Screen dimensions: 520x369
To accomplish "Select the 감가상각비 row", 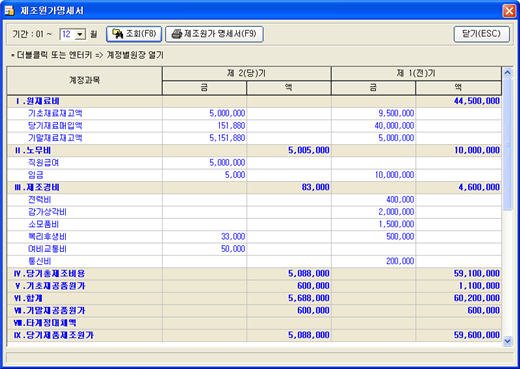I will pos(254,212).
